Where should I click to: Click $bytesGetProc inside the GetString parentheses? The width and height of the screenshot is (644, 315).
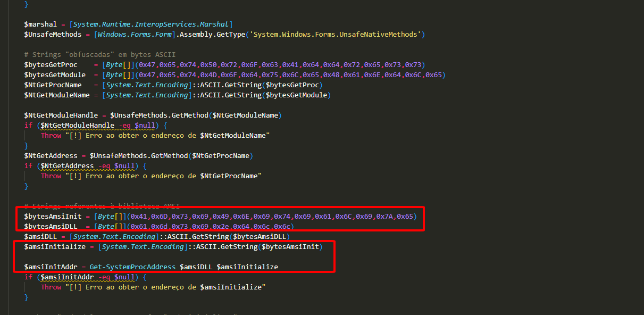pyautogui.click(x=292, y=85)
